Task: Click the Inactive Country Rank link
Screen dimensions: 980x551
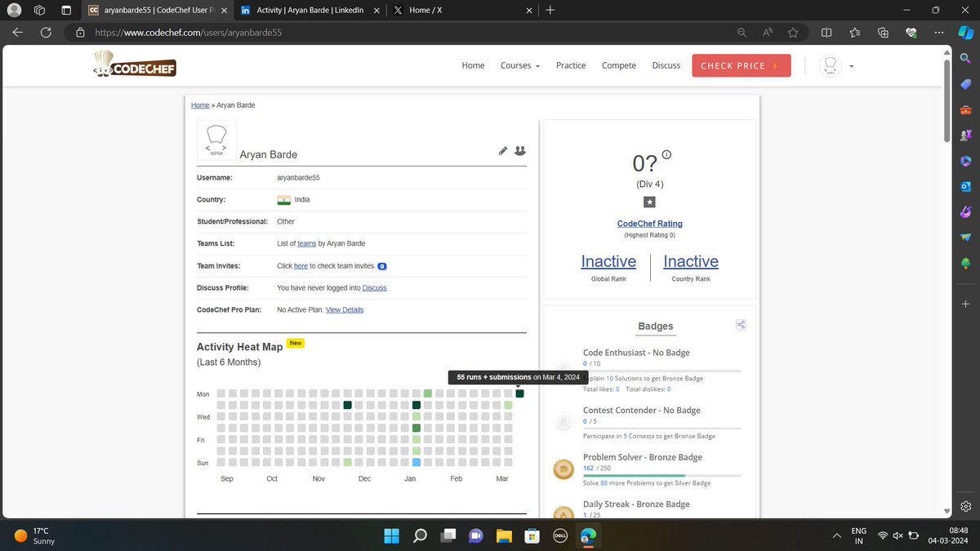Action: 691,261
